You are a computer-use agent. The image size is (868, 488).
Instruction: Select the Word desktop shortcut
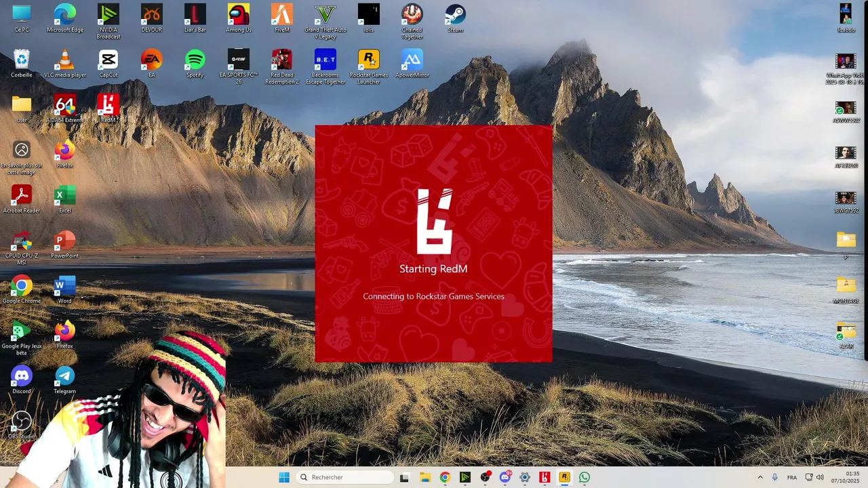[x=65, y=289]
